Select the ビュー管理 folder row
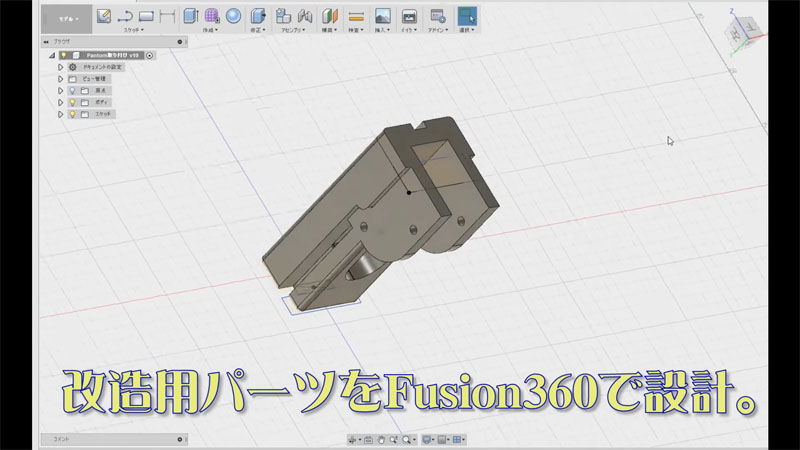800x450 pixels. click(x=89, y=79)
